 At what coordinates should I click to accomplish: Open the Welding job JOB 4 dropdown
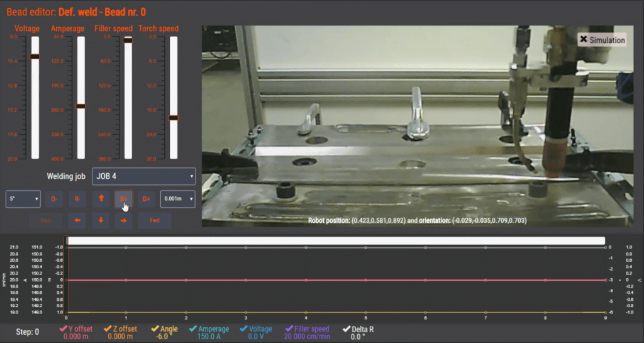click(x=144, y=176)
